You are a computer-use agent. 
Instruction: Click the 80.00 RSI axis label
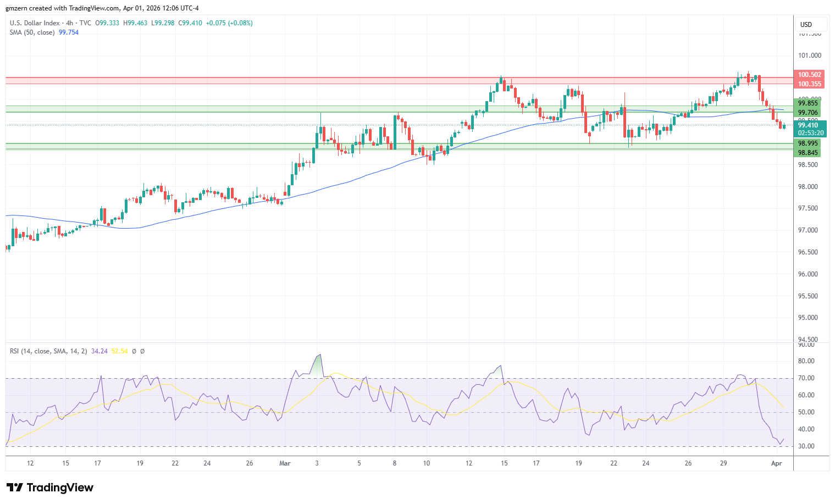click(x=806, y=361)
